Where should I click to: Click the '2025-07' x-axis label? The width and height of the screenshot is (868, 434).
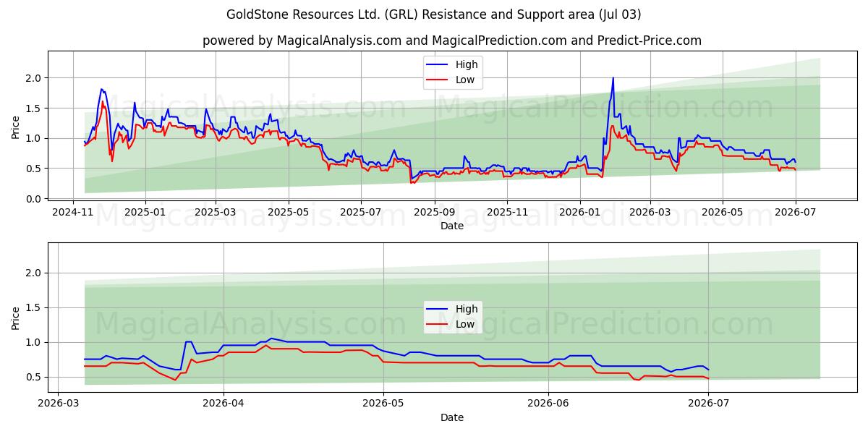coord(361,213)
